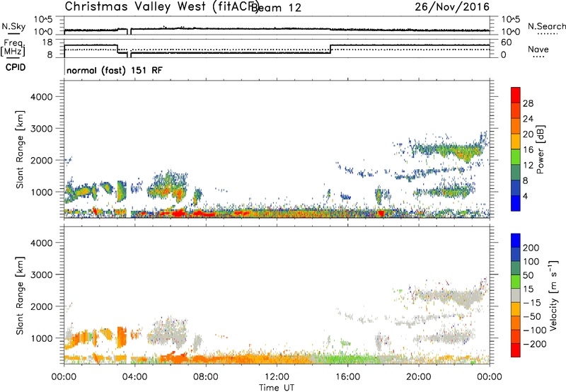Click the '20:00' time axis label

(419, 377)
